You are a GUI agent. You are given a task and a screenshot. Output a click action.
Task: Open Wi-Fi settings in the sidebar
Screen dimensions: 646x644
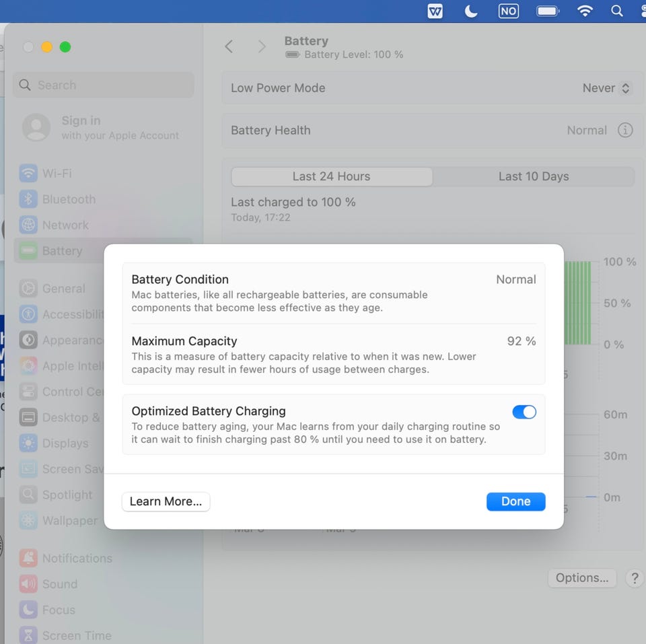click(x=57, y=174)
